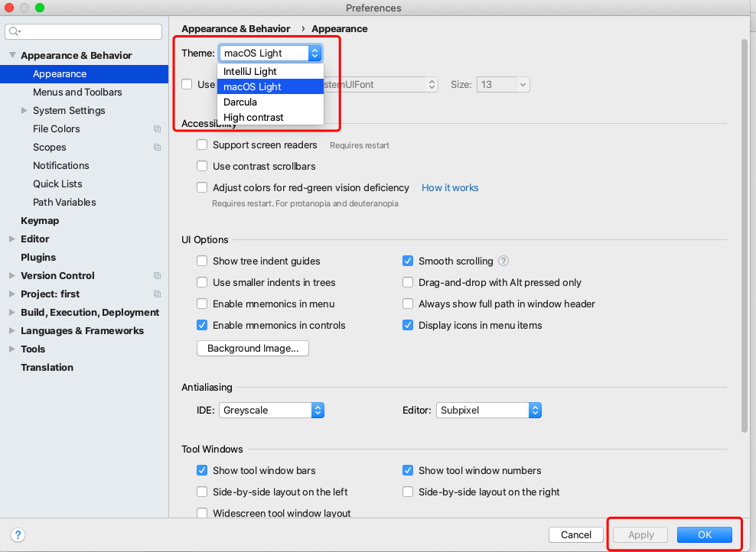The height and width of the screenshot is (552, 756).
Task: Uncheck Display icons in menu items
Action: tap(408, 325)
